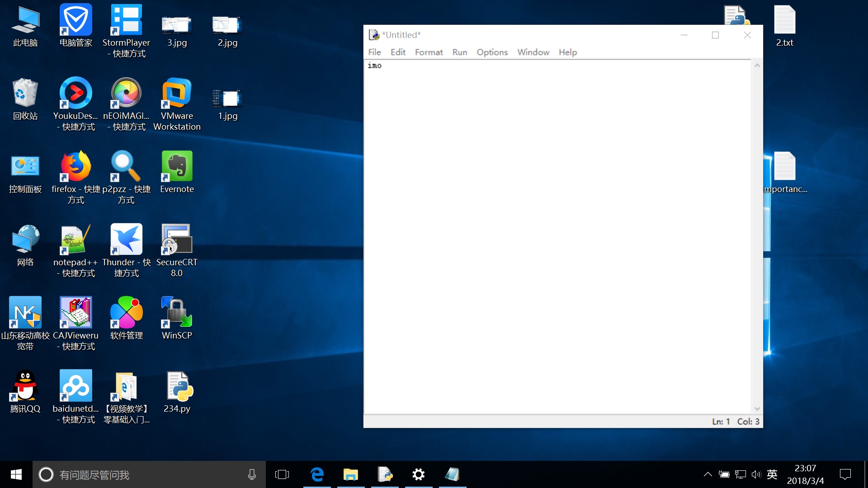
Task: Open the File menu in IDLE
Action: point(374,52)
